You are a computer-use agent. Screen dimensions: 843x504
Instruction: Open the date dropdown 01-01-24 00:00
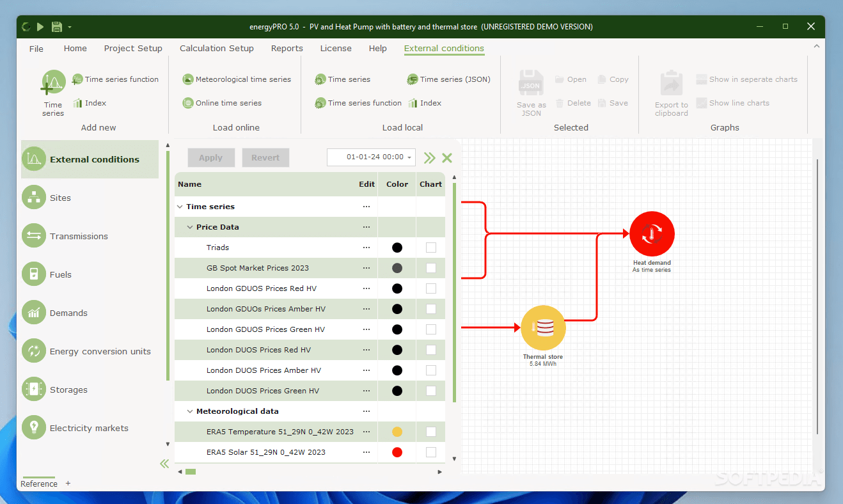click(409, 157)
